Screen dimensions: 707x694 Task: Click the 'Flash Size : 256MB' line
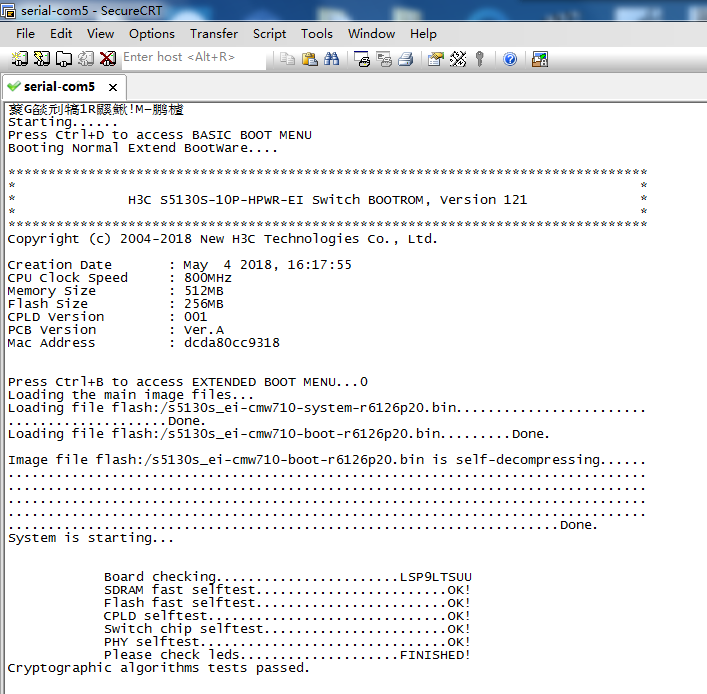115,304
